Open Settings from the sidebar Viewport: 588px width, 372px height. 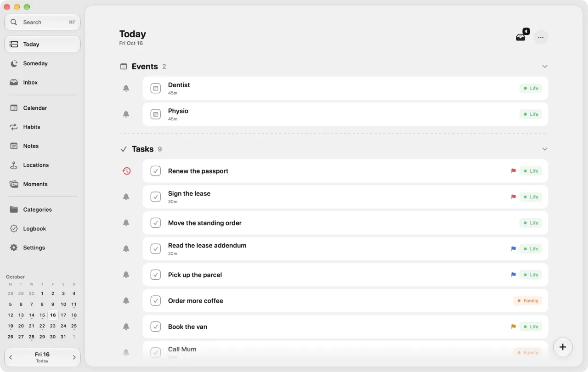(42, 248)
